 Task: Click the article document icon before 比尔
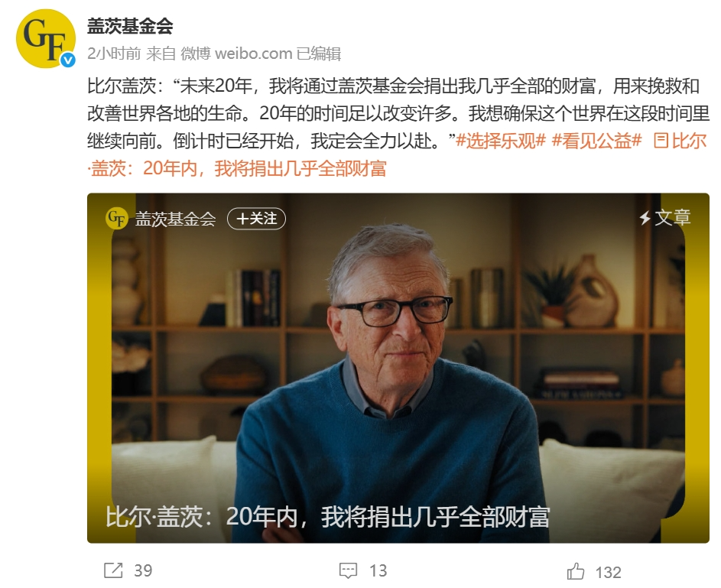click(661, 141)
